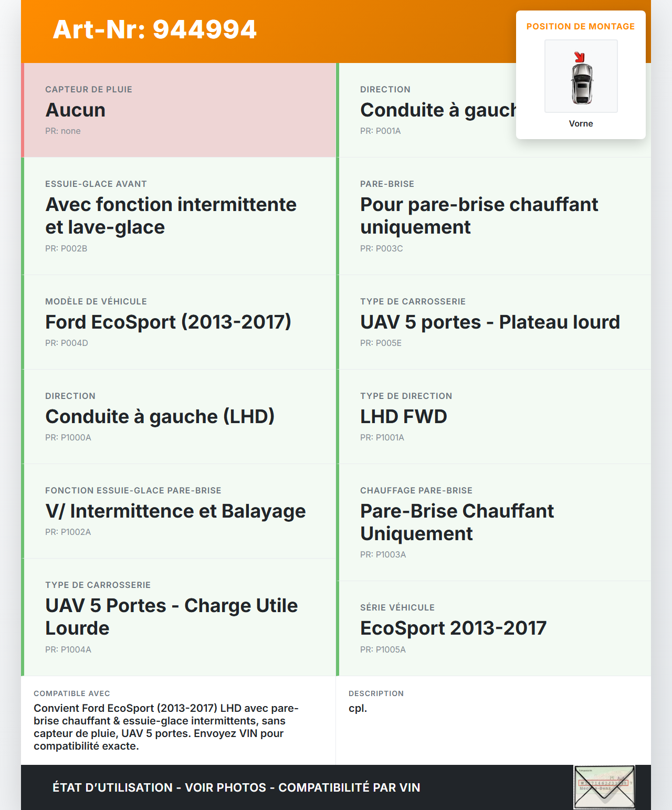Select the "Position de montage" heading
The width and height of the screenshot is (672, 810).
[580, 27]
